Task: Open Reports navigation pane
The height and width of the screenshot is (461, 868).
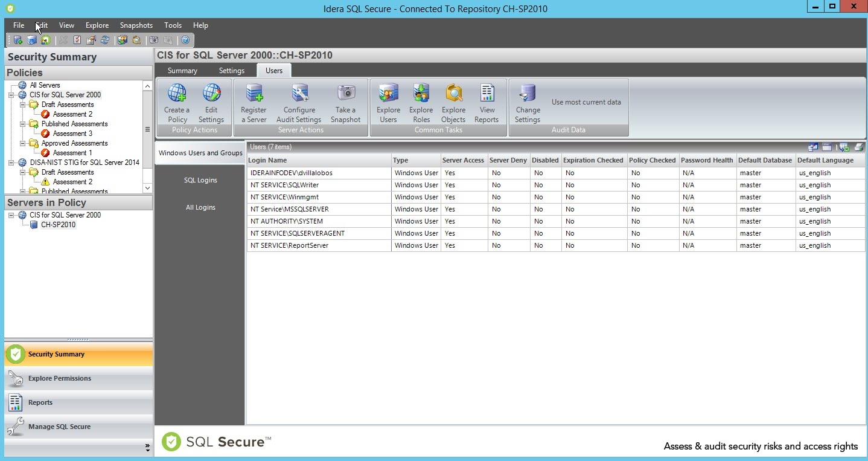Action: pyautogui.click(x=78, y=402)
